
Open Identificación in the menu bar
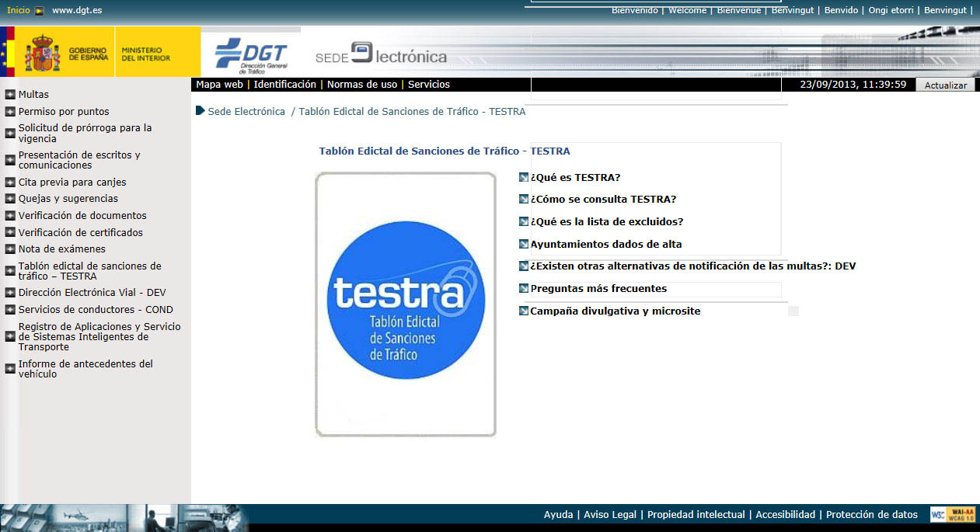tap(284, 85)
